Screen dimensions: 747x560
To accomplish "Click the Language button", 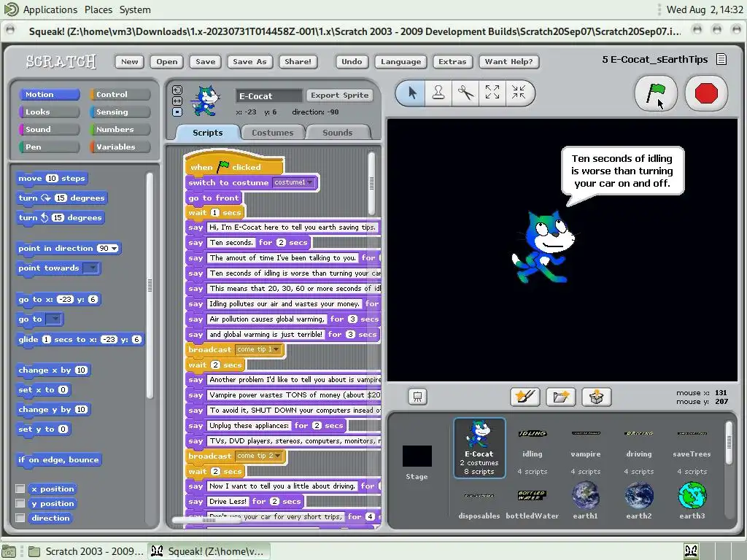I will point(400,61).
